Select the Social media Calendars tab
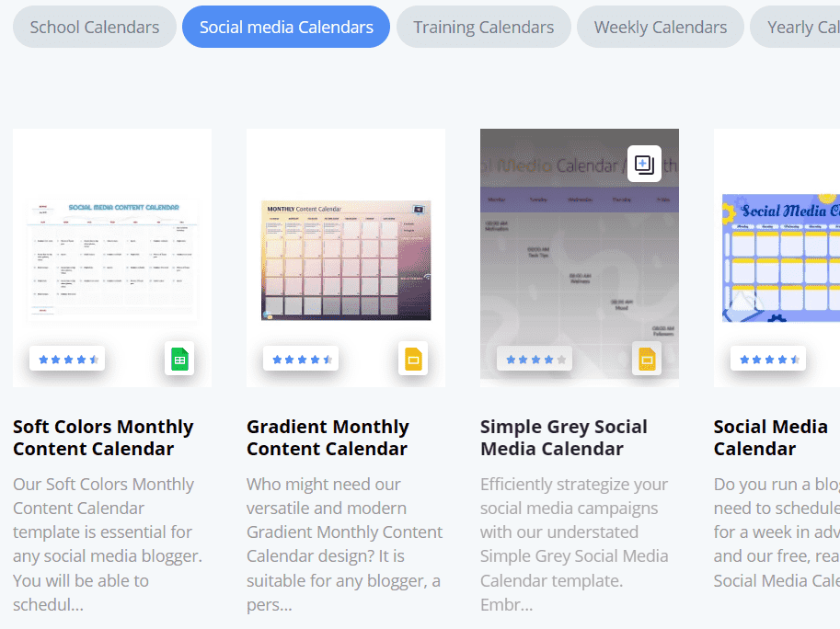Image resolution: width=840 pixels, height=629 pixels. [286, 27]
